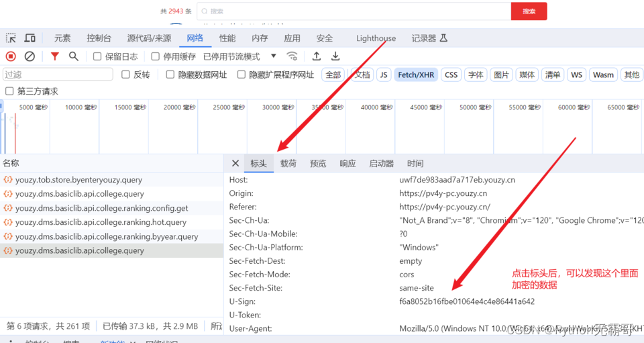644x343 pixels.
Task: Filter requests by 全部 type
Action: 333,75
